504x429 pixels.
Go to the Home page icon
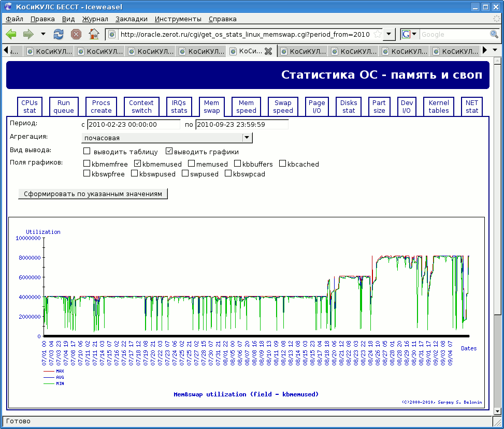pyautogui.click(x=94, y=34)
